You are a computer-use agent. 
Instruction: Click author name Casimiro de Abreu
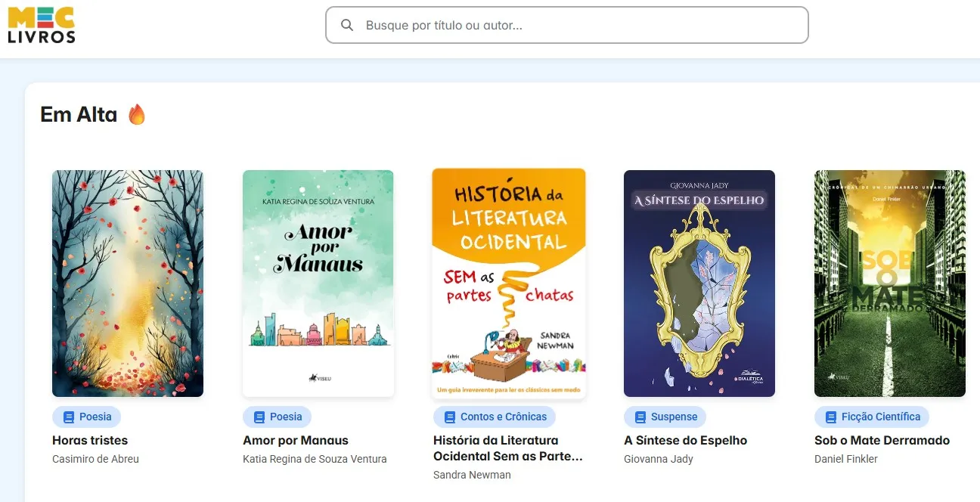point(95,459)
